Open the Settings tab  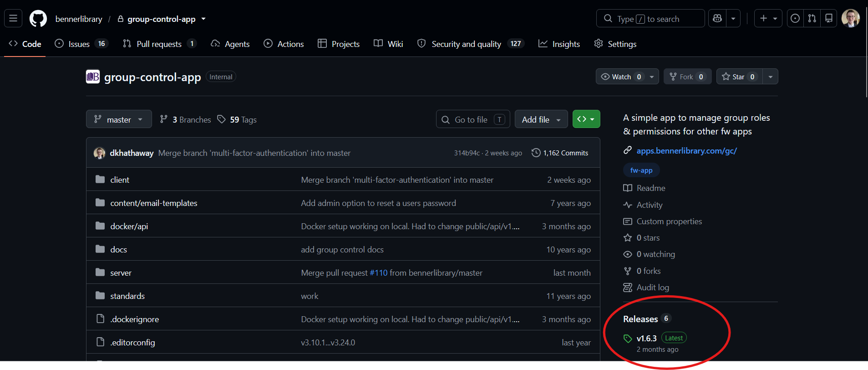(x=615, y=44)
